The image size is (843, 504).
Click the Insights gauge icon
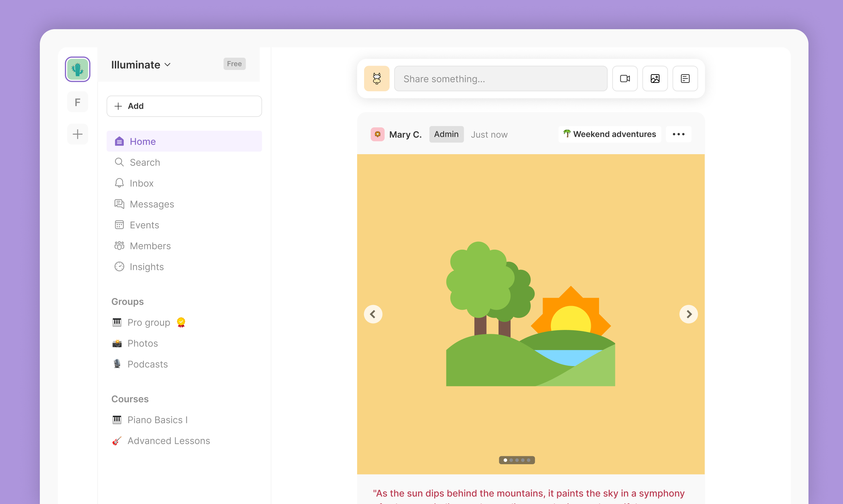(119, 267)
